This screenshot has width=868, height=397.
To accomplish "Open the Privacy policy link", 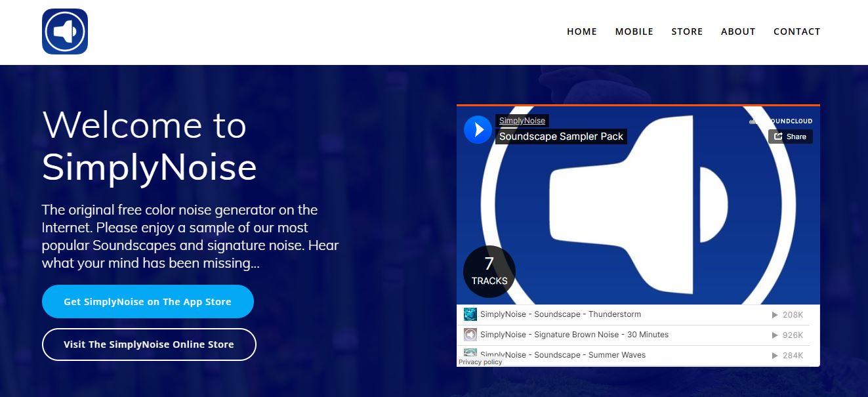I will [x=480, y=362].
